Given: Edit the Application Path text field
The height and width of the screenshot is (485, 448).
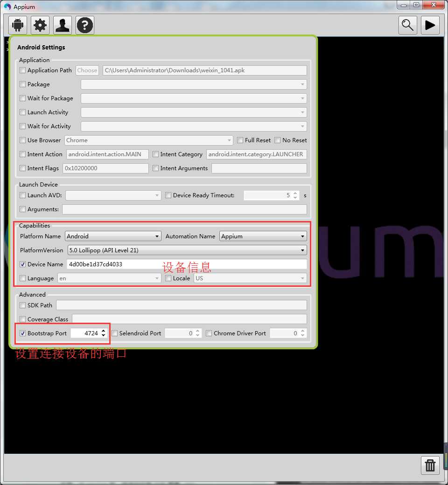Looking at the screenshot, I should (x=205, y=70).
